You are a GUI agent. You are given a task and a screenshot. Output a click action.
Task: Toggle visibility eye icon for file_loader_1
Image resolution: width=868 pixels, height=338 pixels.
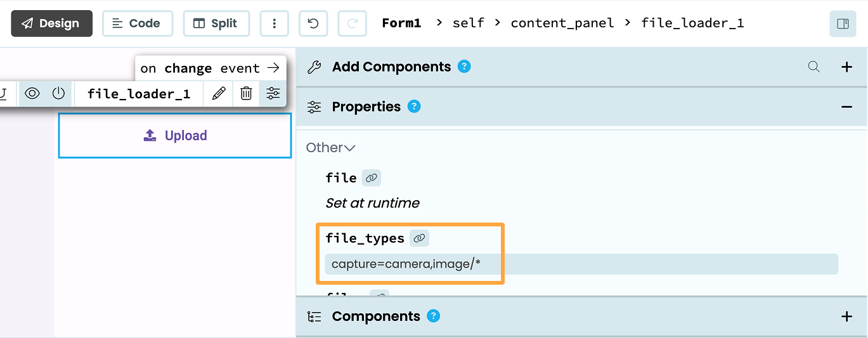point(32,94)
